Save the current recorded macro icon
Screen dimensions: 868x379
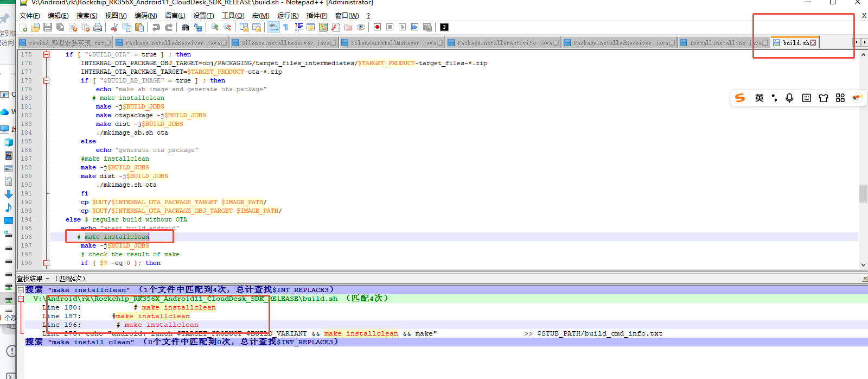(x=427, y=27)
